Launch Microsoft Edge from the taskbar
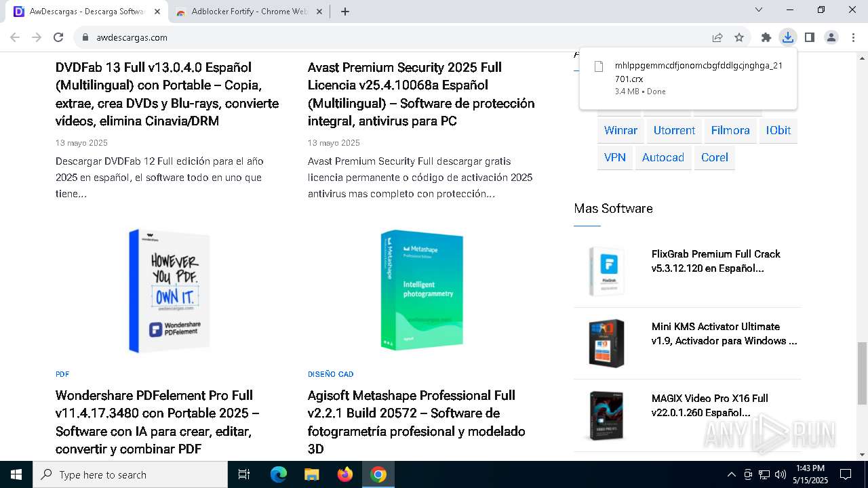The height and width of the screenshot is (488, 868). pos(279,474)
